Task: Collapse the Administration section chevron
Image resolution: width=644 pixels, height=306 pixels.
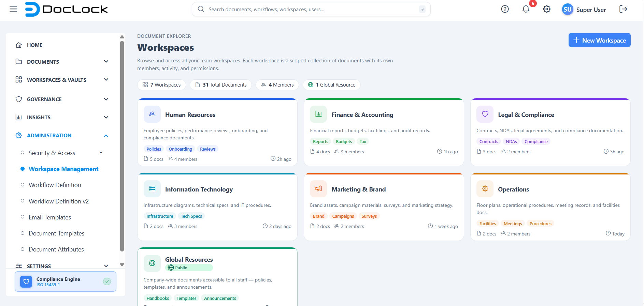Action: 106,135
